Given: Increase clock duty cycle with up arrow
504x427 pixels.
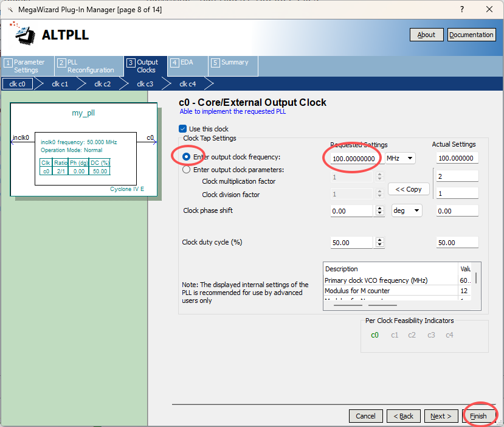Looking at the screenshot, I should (379, 240).
